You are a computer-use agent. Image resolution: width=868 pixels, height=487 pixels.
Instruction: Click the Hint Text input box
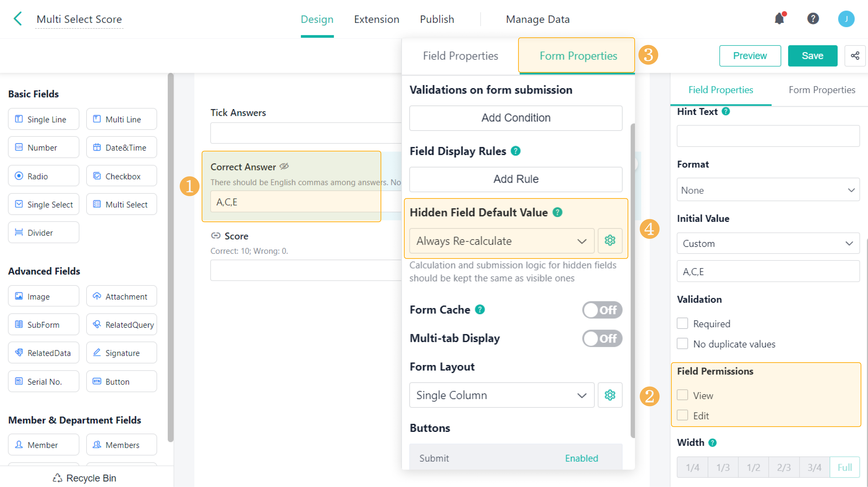(x=768, y=136)
